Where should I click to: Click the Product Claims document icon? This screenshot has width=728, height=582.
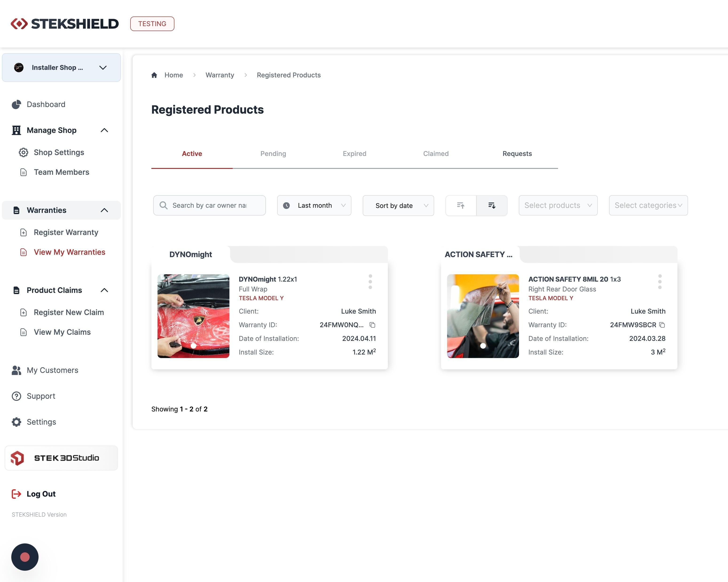point(16,290)
